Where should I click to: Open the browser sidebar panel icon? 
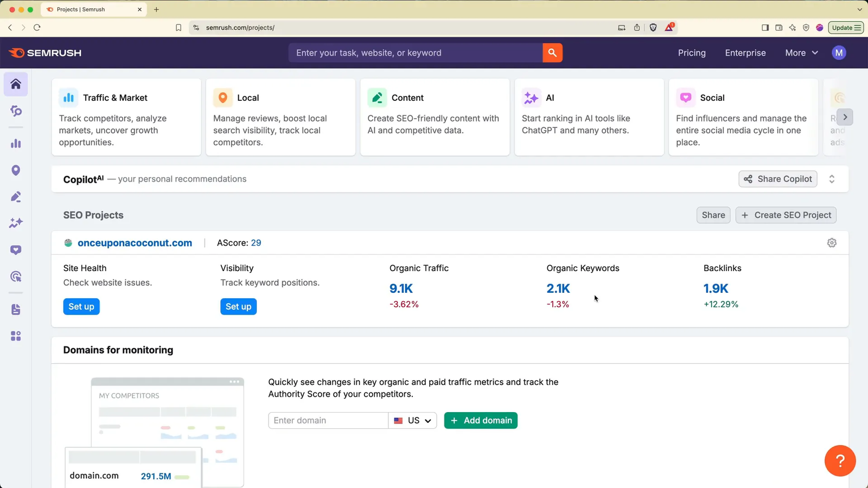point(765,28)
